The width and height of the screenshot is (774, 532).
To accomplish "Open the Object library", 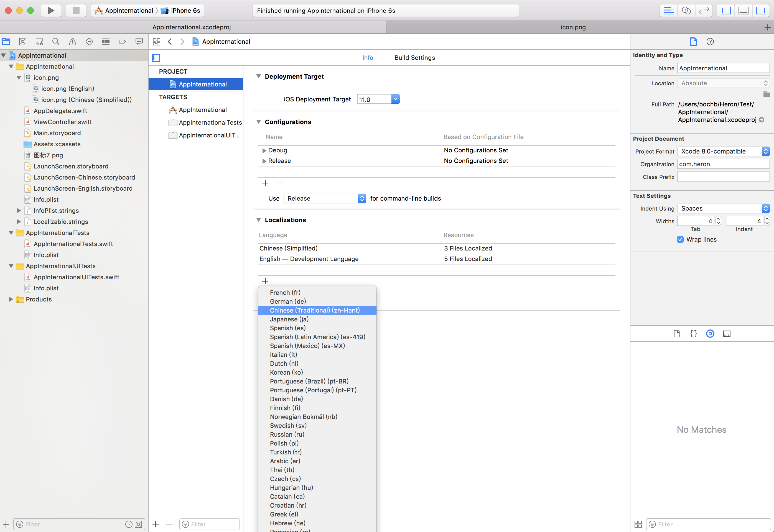I will (x=710, y=334).
